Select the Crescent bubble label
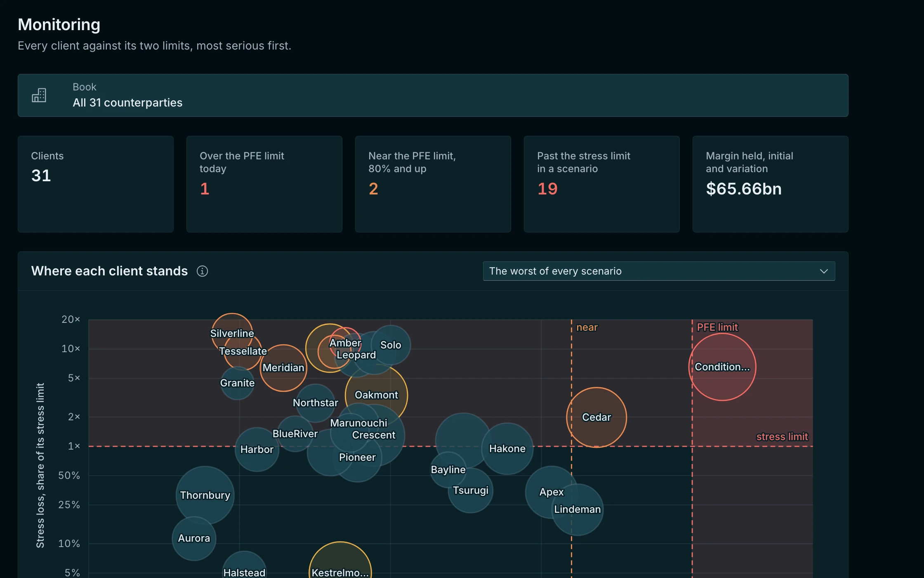Screen dimensions: 924x578 coord(374,435)
